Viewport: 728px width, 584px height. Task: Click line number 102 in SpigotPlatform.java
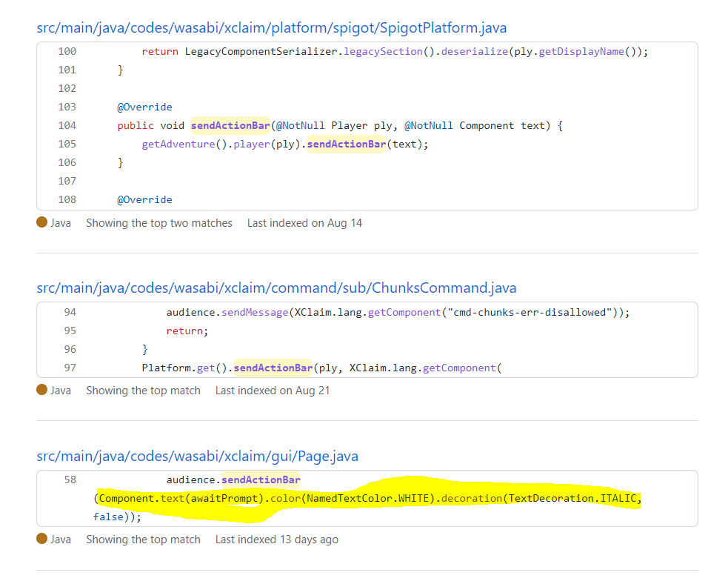[67, 89]
